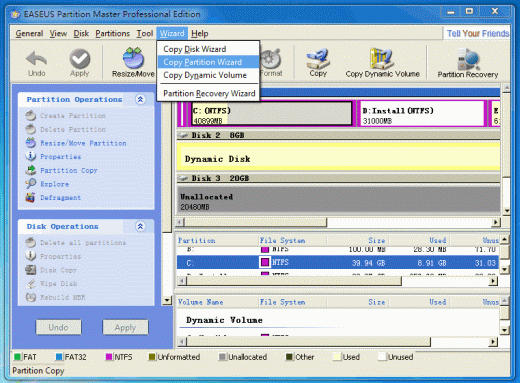Select the Resize/Move toolbar icon
Image resolution: width=520 pixels, height=383 pixels.
coord(133,58)
